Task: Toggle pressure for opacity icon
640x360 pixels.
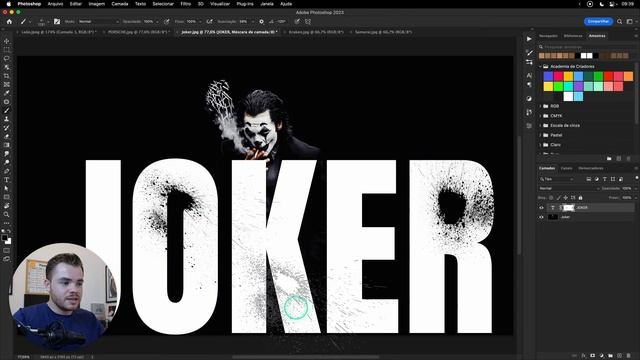Action: [167, 22]
